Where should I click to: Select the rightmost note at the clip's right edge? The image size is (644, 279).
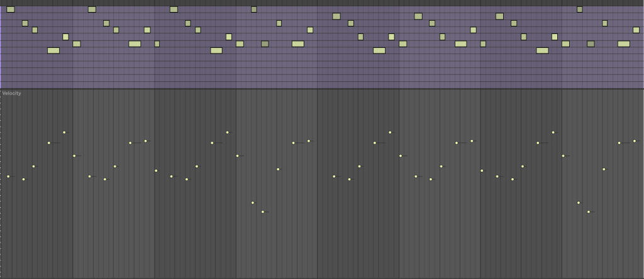pyautogui.click(x=636, y=30)
